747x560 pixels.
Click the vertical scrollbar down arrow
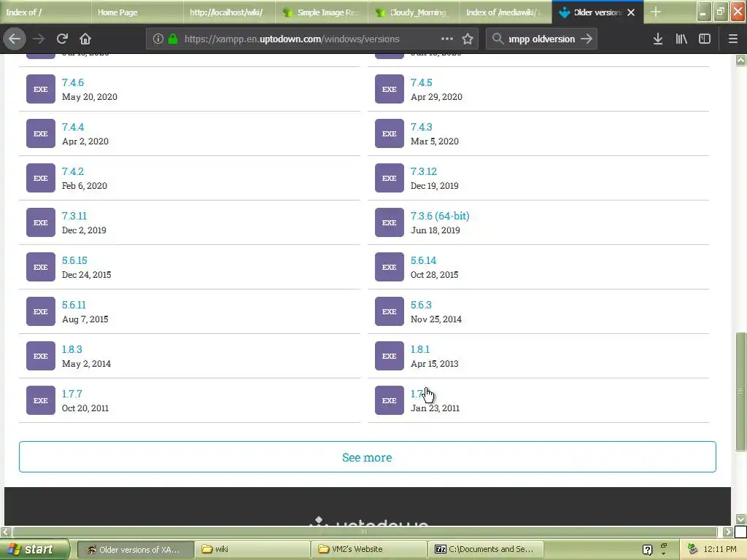click(740, 518)
